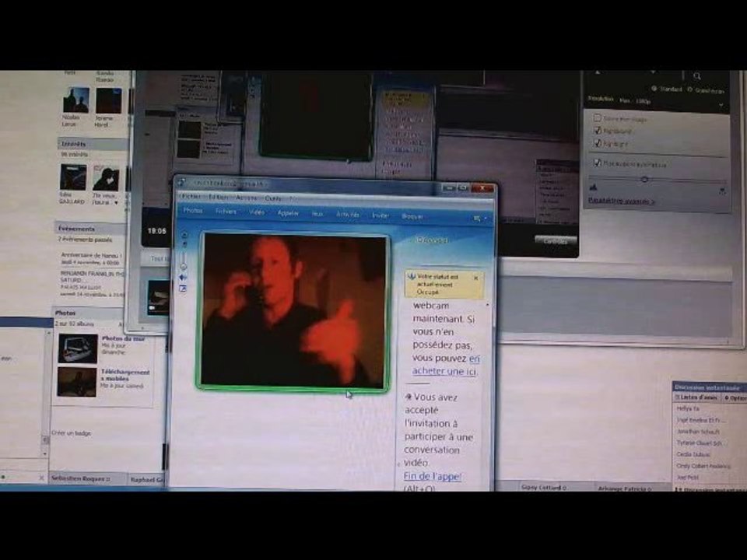The image size is (747, 560).
Task: Click the microphone icon above volume slider
Action: tap(185, 244)
